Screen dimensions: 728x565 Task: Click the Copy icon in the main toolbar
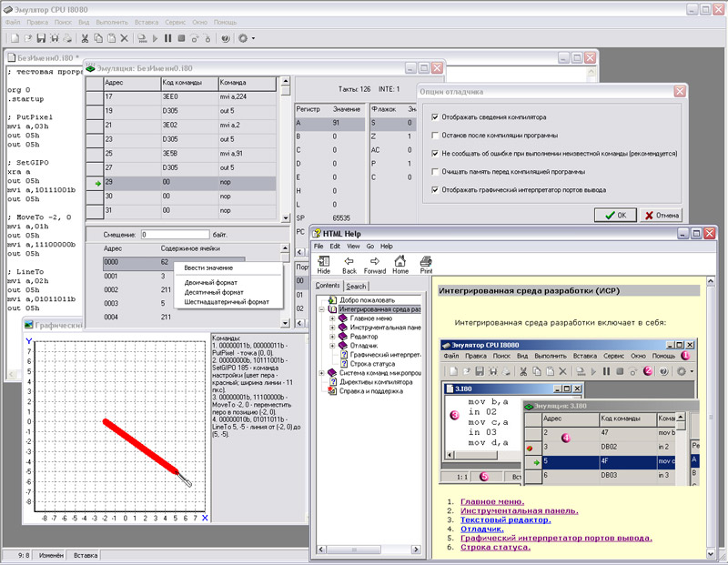click(x=98, y=38)
